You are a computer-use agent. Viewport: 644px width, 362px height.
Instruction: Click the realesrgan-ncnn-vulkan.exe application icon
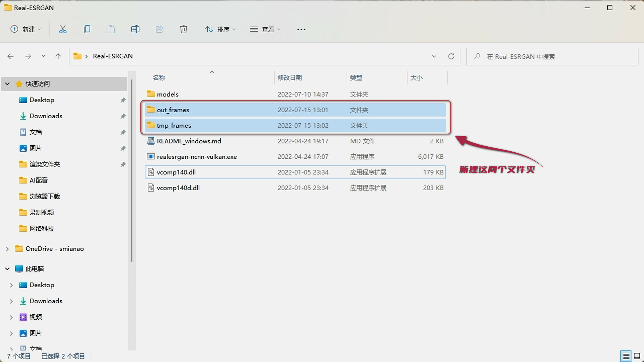pos(151,156)
